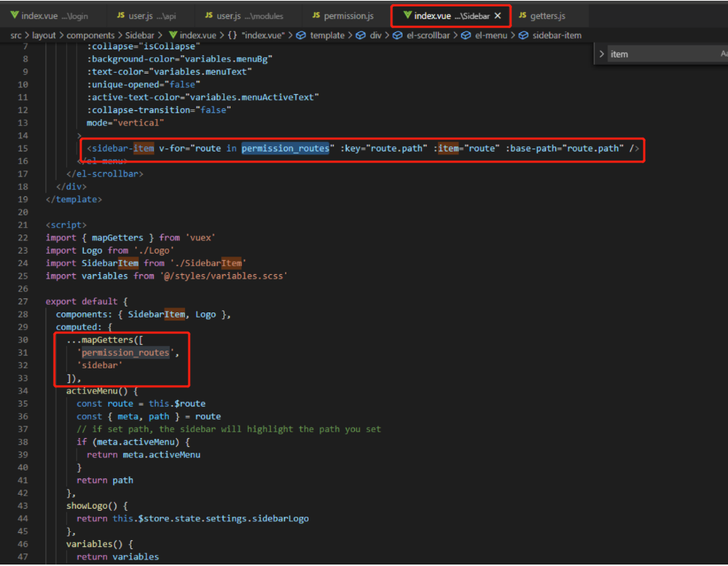The height and width of the screenshot is (566, 728).
Task: Click "variables.menuActiveText" on line 11
Action: click(x=252, y=97)
